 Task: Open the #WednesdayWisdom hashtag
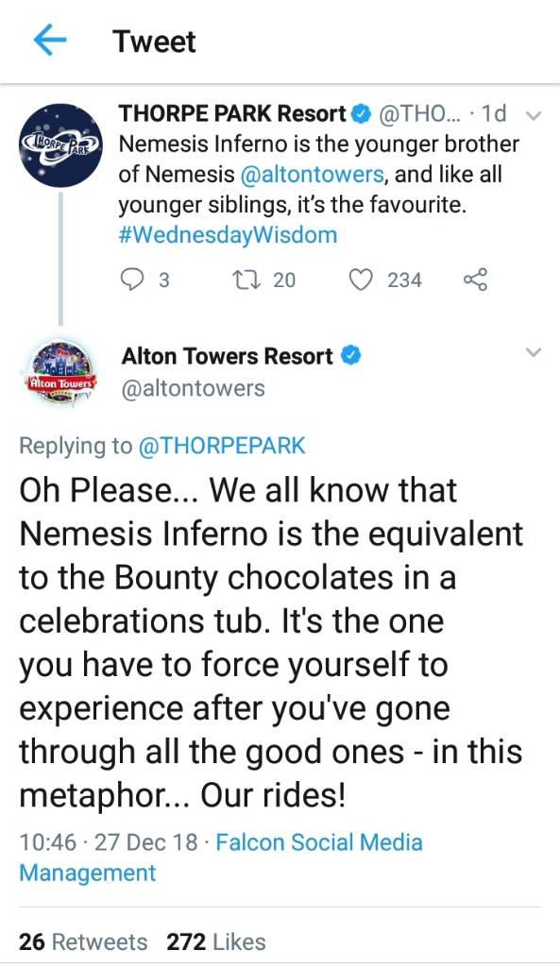coord(228,235)
